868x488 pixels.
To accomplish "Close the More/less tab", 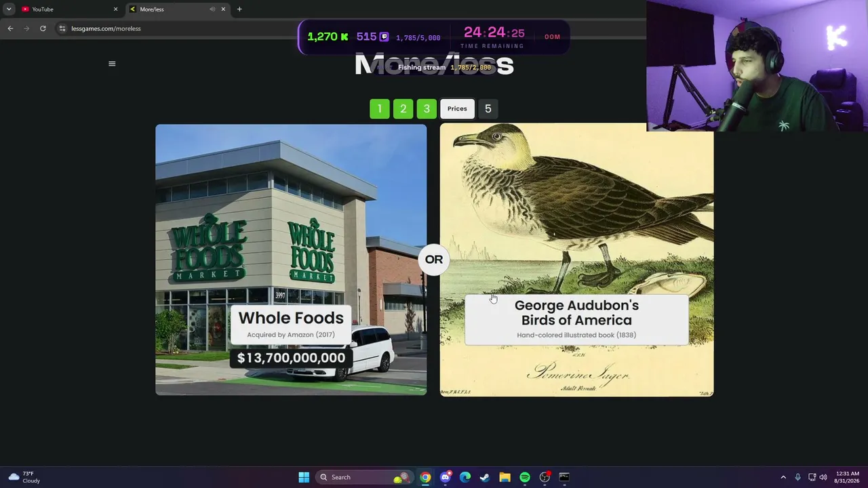I will tap(223, 9).
